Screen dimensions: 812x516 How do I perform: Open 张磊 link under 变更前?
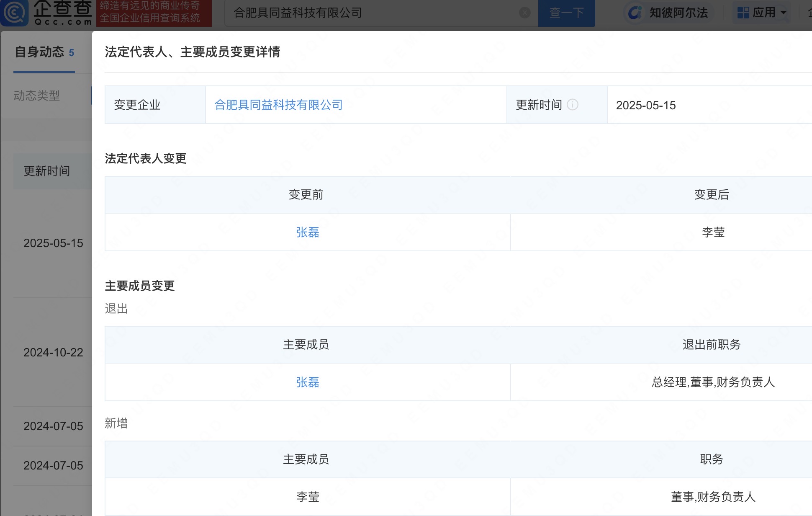pos(308,232)
